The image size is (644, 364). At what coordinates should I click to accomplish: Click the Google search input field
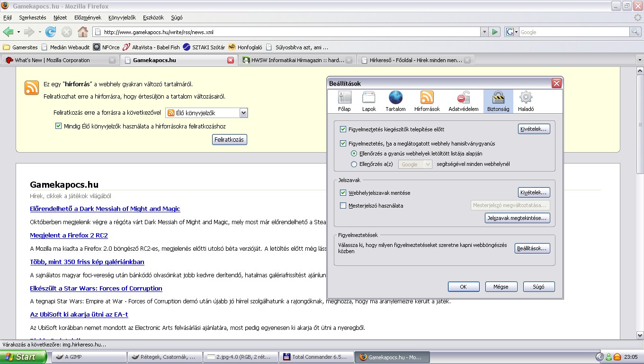(x=574, y=32)
